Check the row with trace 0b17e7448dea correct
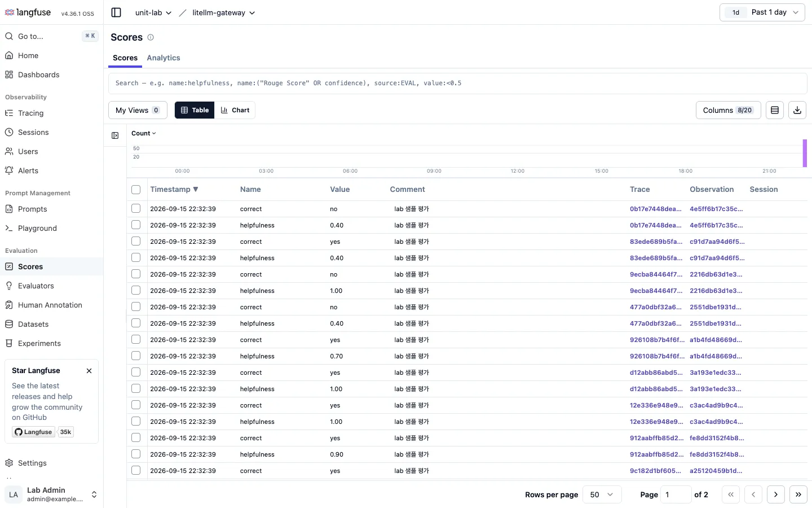Viewport: 812px width, 508px height. point(136,208)
